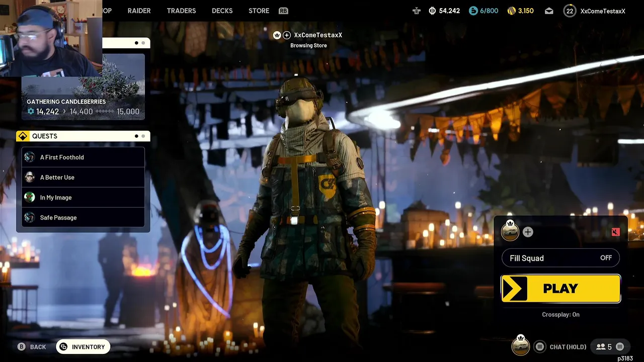Click the INVENTORY controller icon
This screenshot has height=362, width=644.
tap(63, 347)
